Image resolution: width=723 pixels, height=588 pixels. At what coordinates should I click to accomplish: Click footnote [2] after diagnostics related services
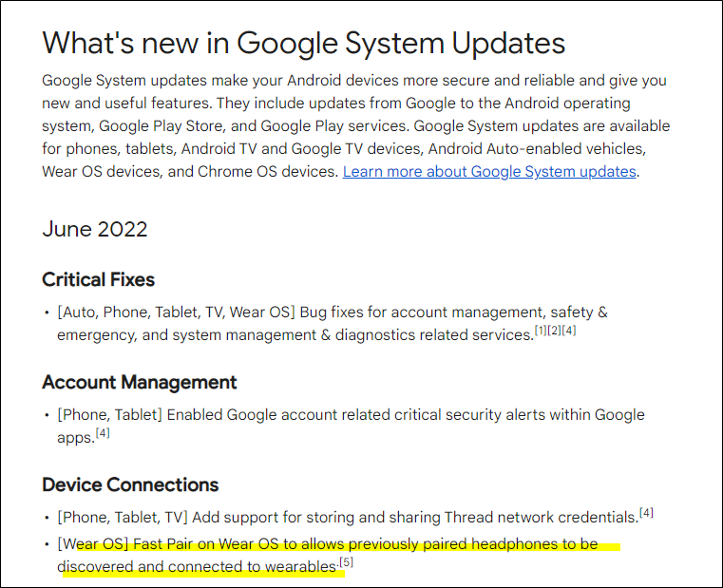click(554, 331)
